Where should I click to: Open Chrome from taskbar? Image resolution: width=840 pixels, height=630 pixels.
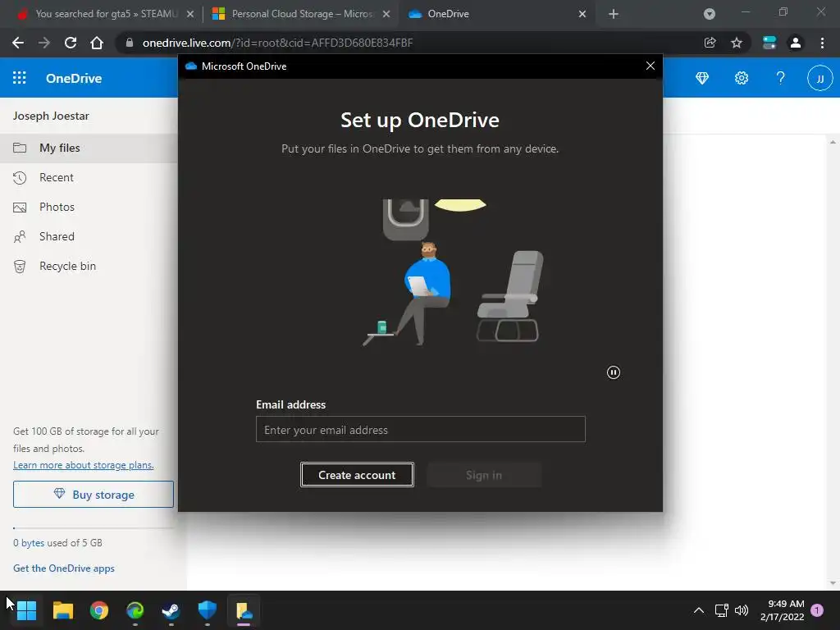coord(99,610)
